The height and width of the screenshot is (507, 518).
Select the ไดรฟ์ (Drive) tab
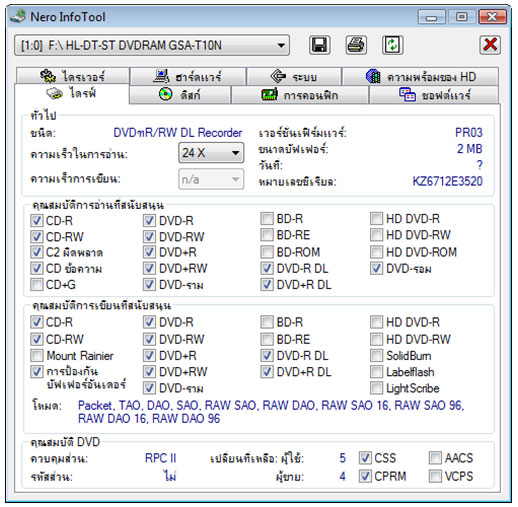click(x=71, y=93)
